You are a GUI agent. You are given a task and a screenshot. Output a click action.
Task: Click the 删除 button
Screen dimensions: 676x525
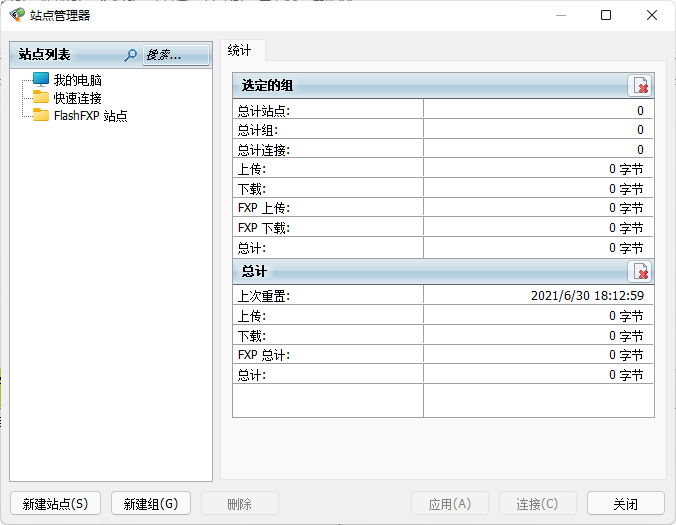(x=240, y=503)
